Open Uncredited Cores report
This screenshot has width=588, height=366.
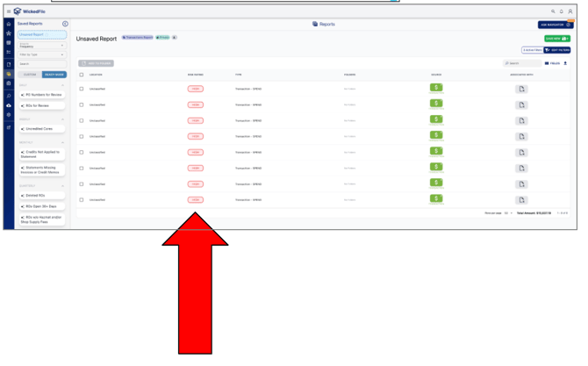click(x=42, y=129)
